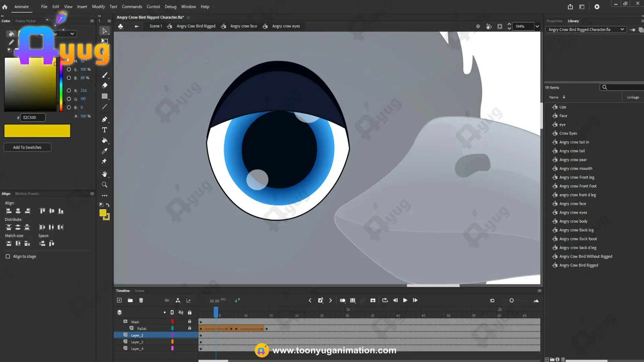The image size is (644, 362).
Task: Select the Line tool
Action: tap(105, 107)
